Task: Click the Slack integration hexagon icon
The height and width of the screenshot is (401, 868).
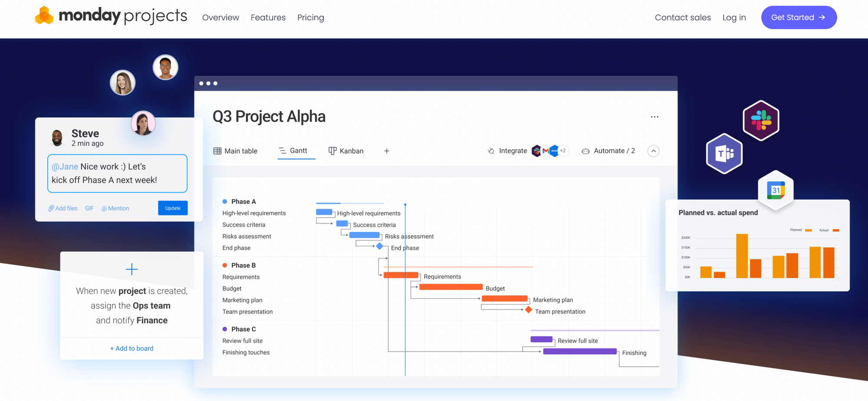Action: click(761, 121)
